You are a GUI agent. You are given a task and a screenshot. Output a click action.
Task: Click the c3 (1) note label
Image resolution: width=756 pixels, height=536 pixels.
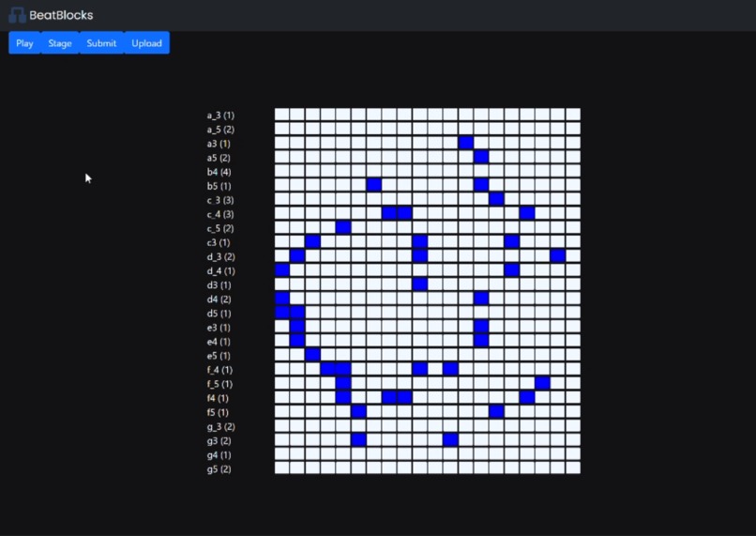coord(219,243)
